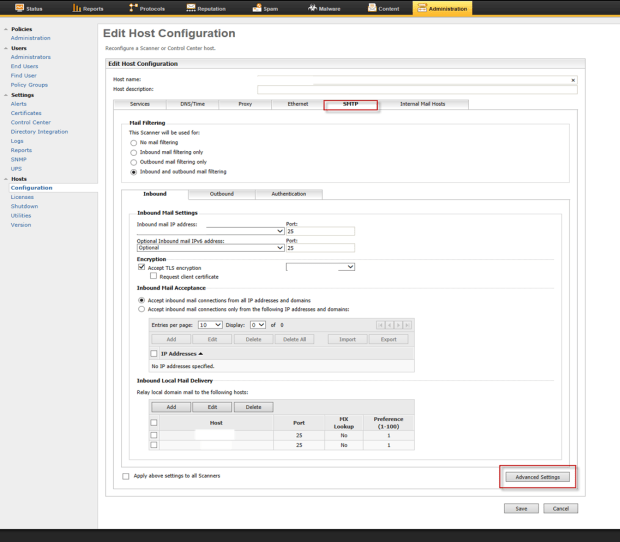Open the Malware section icon

coord(313,8)
